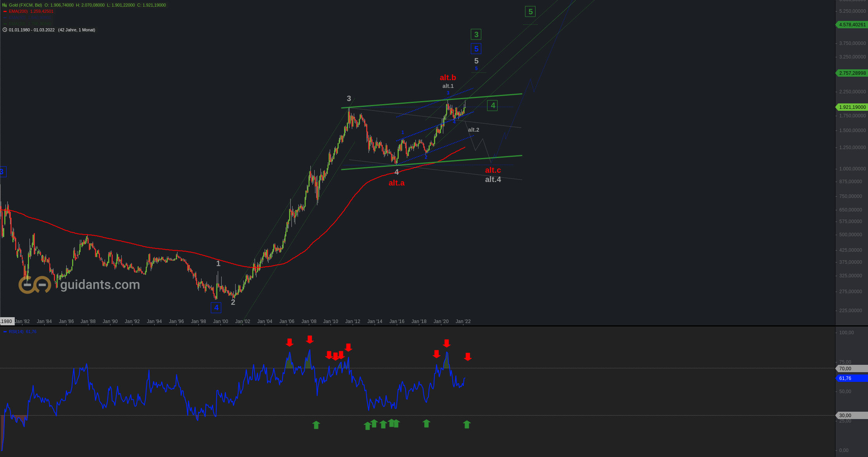Click the green 4.578,40261 price marker
The image size is (868, 457).
pyautogui.click(x=852, y=25)
